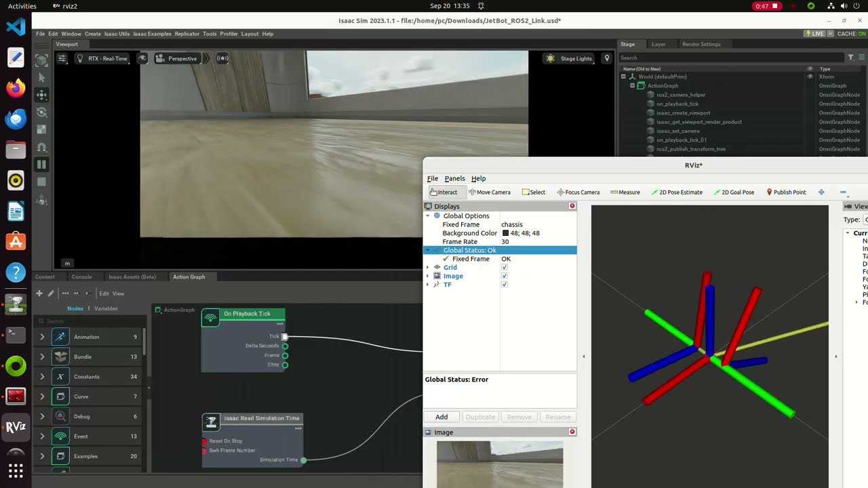Image resolution: width=868 pixels, height=488 pixels.
Task: Activate the Rotate gizmo tool
Action: [x=41, y=113]
